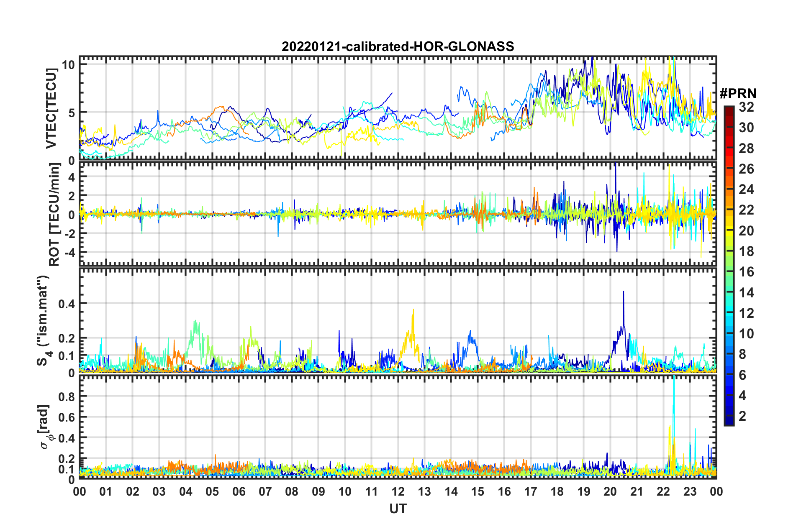Screen dimensions: 796x532
Task: Click the 09 hour tick on the UT axis
Action: (x=318, y=491)
